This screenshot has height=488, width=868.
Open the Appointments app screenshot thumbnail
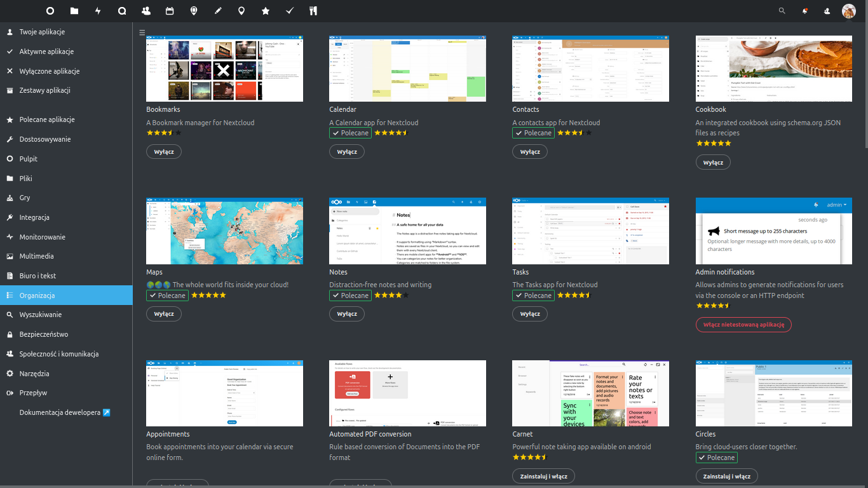point(224,393)
